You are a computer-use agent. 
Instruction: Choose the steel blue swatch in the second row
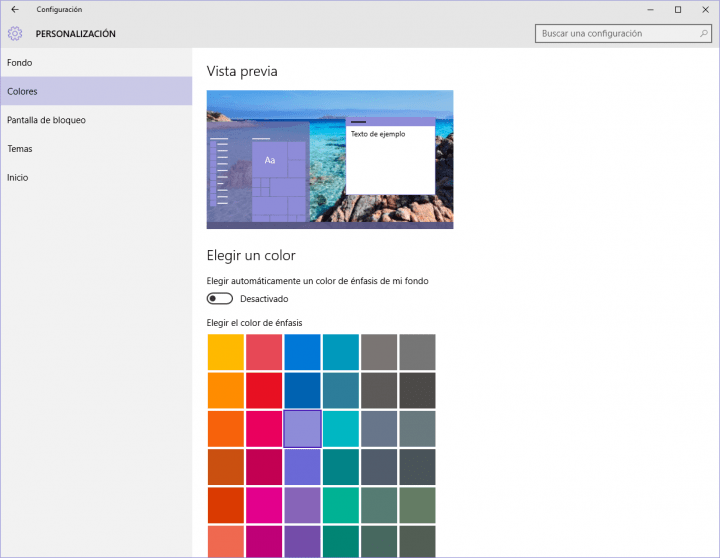coord(341,390)
